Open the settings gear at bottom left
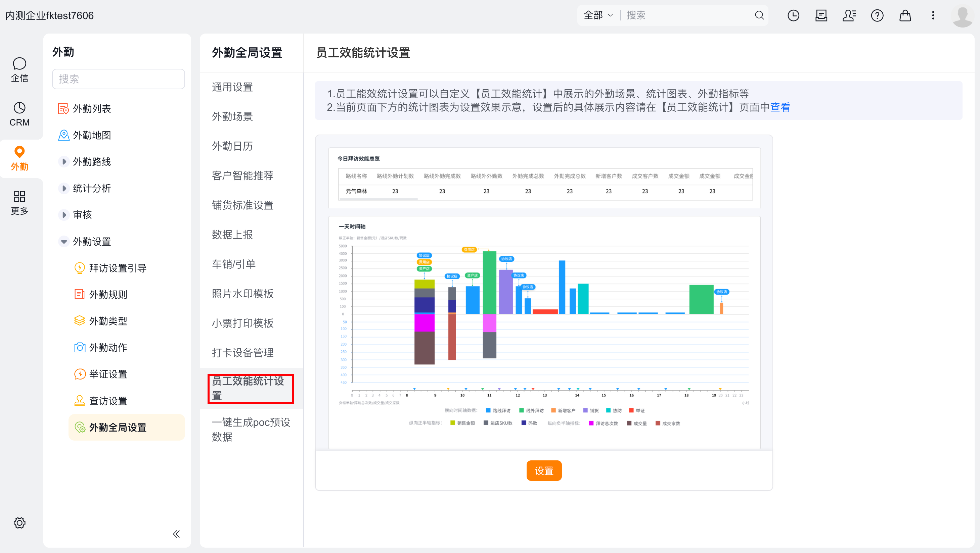The width and height of the screenshot is (980, 553). pyautogui.click(x=19, y=522)
